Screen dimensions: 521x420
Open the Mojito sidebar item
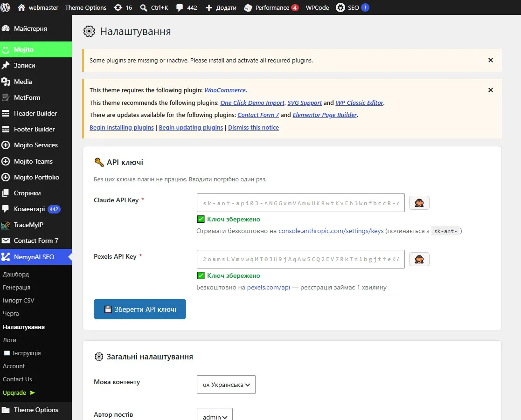36,49
